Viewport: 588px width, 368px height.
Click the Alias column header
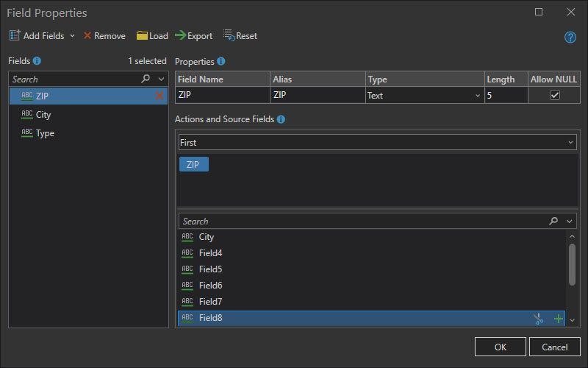(x=318, y=79)
